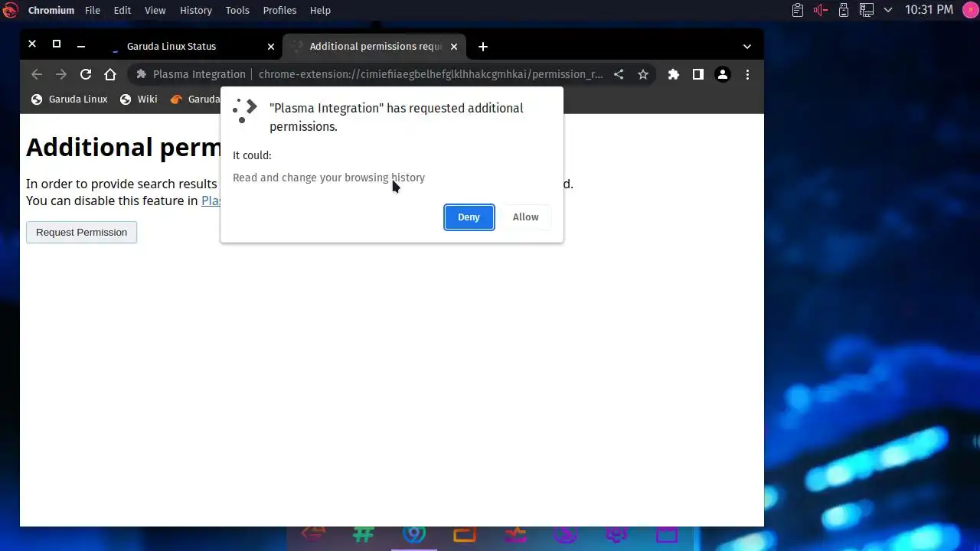
Task: Click the Plasma Integration logo in the dialog
Action: tap(245, 110)
